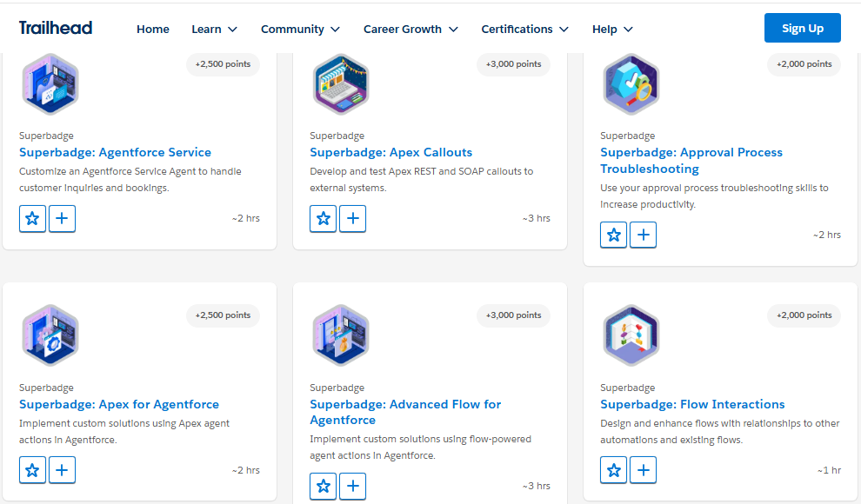Open Superbadge: Flow Interactions link
This screenshot has height=504, width=861.
(692, 404)
